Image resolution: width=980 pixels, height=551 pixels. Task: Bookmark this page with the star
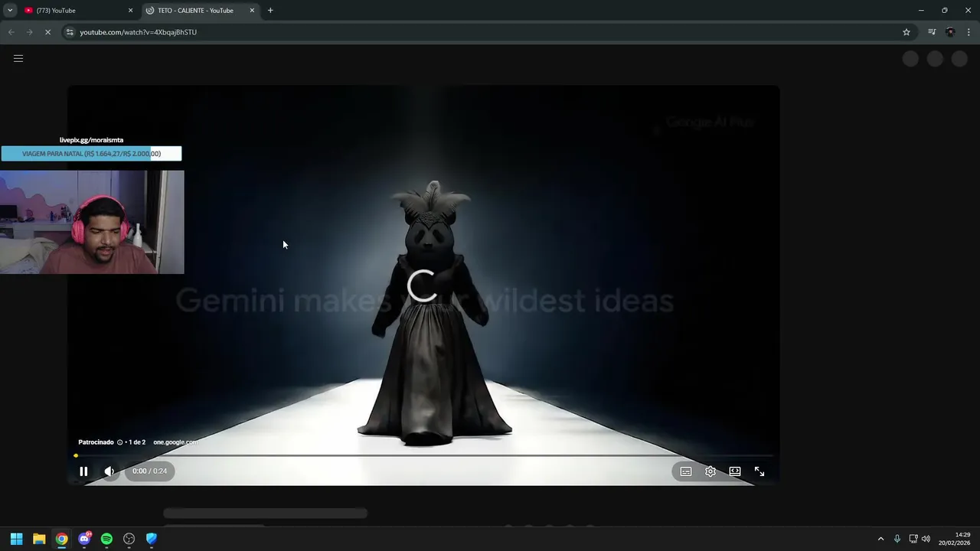coord(906,32)
